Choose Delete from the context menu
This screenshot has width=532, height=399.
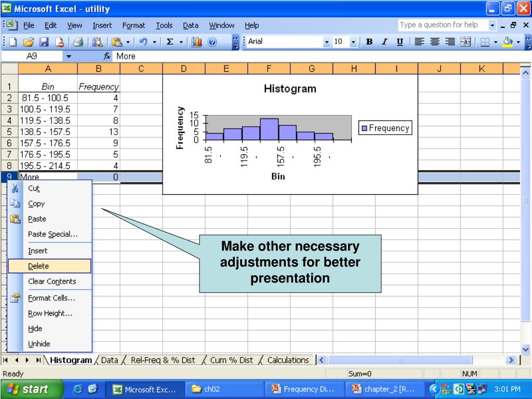pyautogui.click(x=49, y=266)
